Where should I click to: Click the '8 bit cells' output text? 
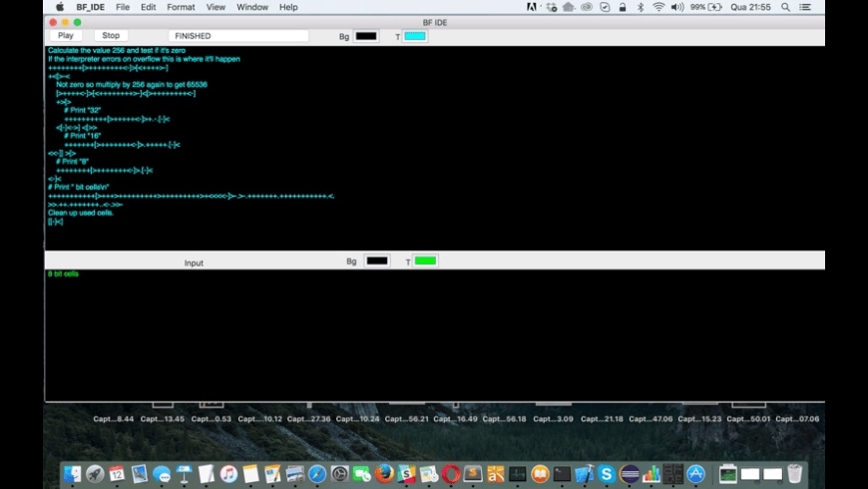pyautogui.click(x=63, y=273)
